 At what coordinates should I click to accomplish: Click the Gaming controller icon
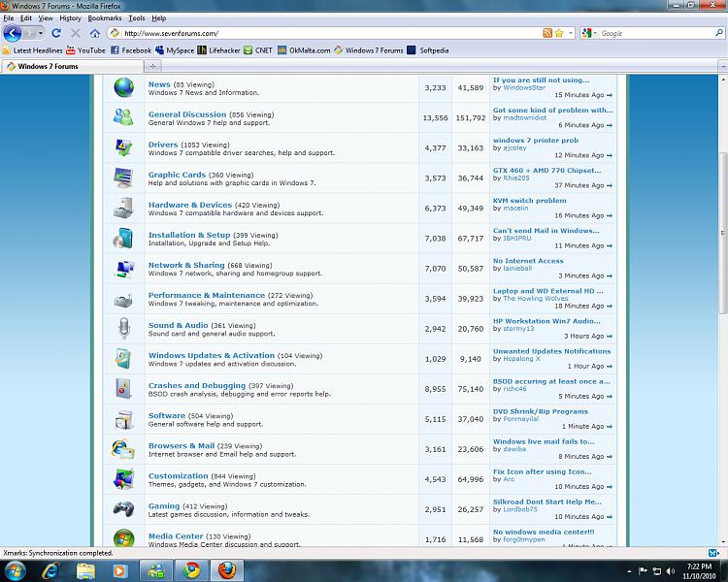123,508
